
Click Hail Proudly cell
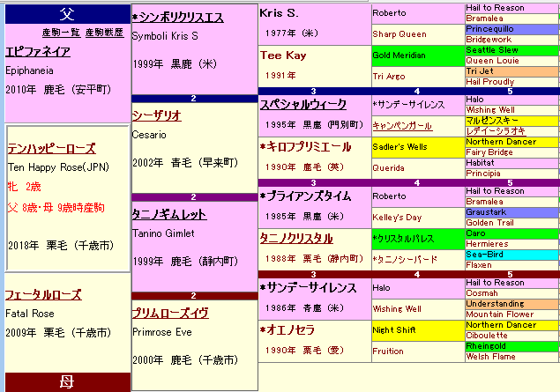[511, 82]
